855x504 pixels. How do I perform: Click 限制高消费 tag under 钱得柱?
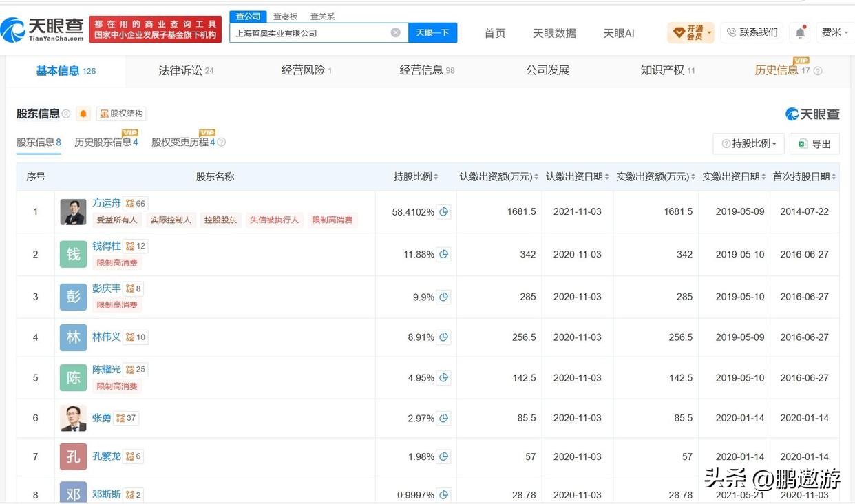pyautogui.click(x=116, y=262)
